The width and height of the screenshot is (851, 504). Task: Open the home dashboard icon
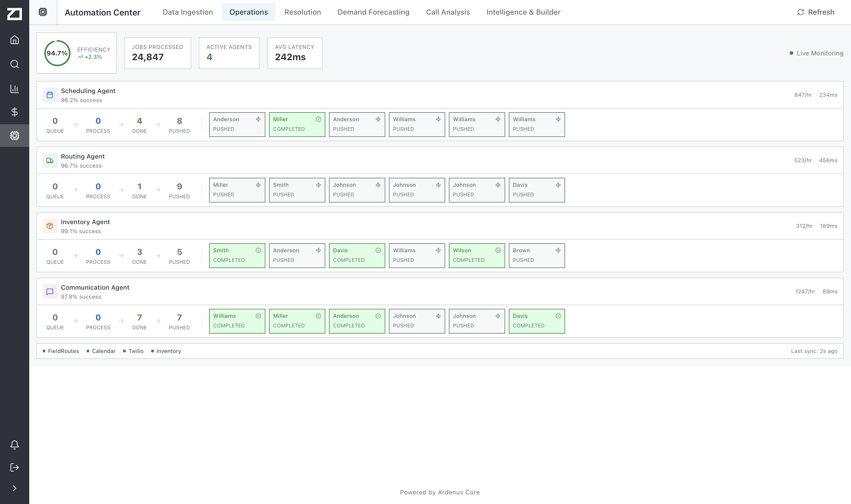tap(15, 40)
